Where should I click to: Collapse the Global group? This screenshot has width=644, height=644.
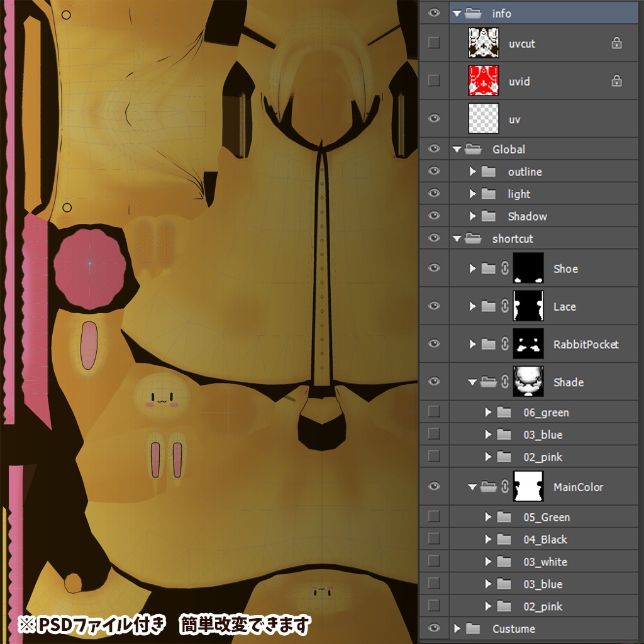pos(457,150)
